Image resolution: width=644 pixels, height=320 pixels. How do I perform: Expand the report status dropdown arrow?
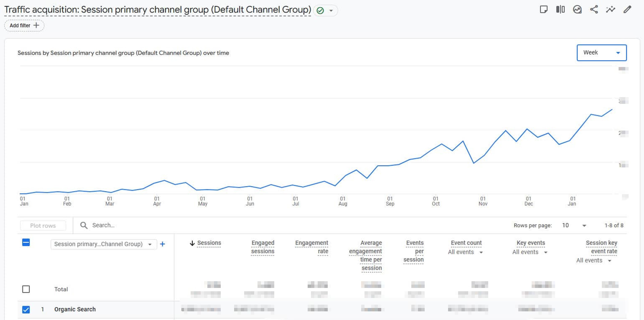click(331, 11)
